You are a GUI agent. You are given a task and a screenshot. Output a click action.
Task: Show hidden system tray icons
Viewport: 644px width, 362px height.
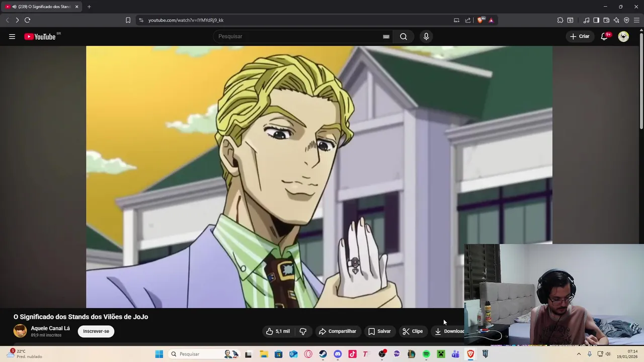click(x=579, y=354)
